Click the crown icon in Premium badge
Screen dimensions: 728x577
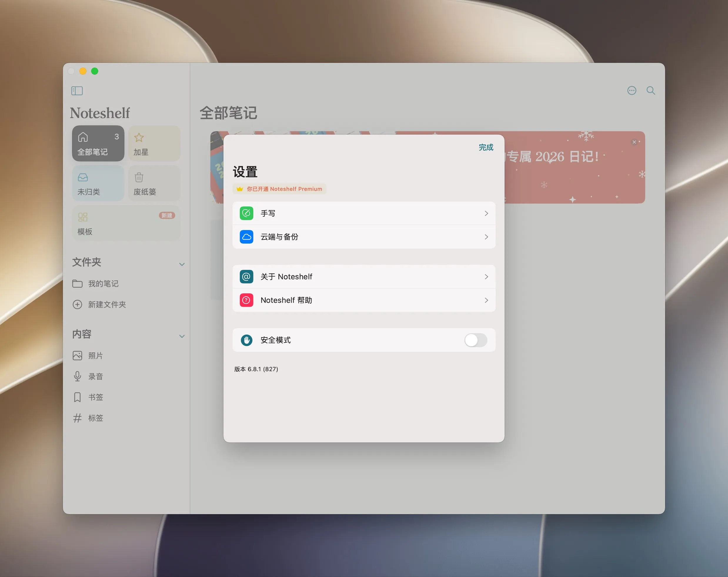240,189
